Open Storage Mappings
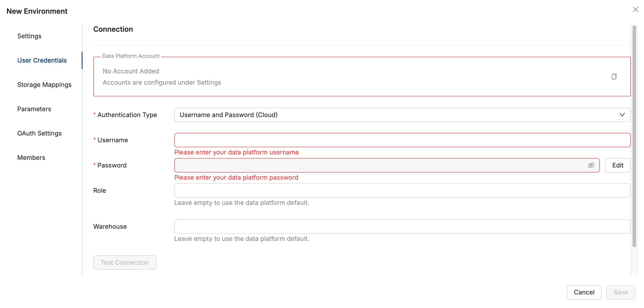644x308 pixels. (44, 85)
